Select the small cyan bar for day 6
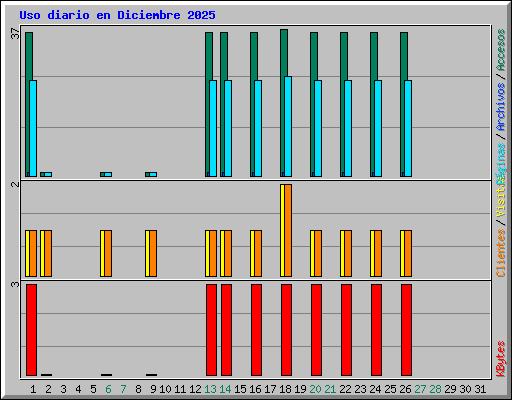This screenshot has height=400, width=512. (x=108, y=174)
